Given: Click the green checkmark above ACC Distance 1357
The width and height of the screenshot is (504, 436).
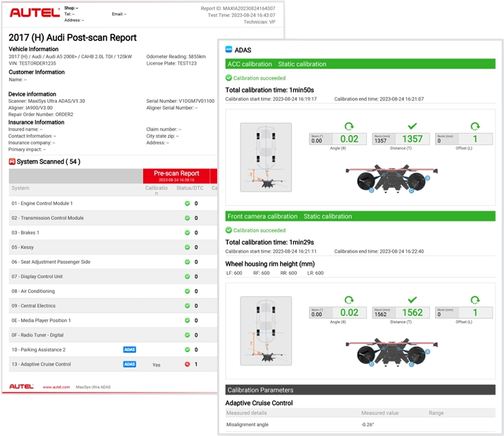Looking at the screenshot, I should point(412,126).
